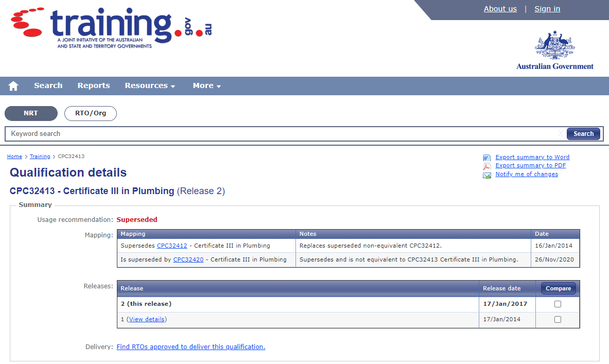The width and height of the screenshot is (609, 364).
Task: Open the About us link
Action: pos(500,9)
